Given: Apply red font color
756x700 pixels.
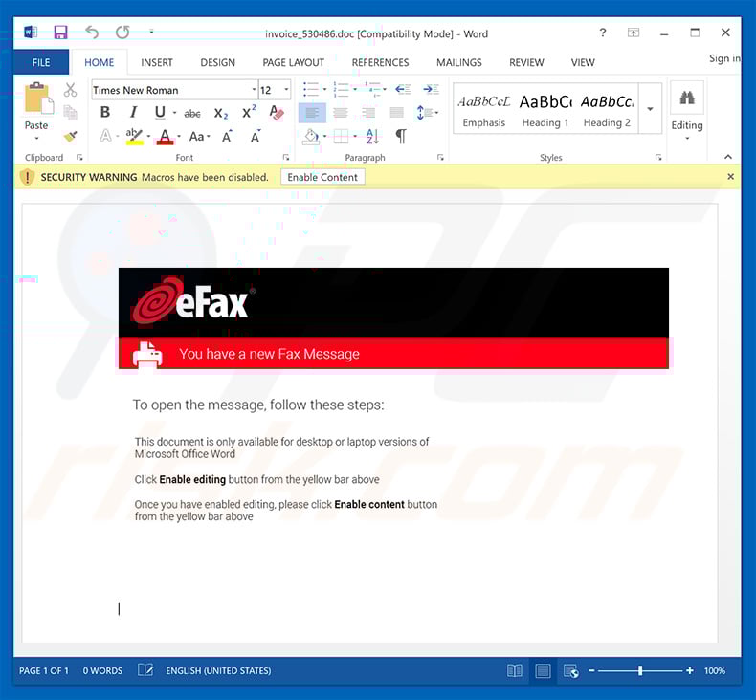Looking at the screenshot, I should [x=165, y=137].
